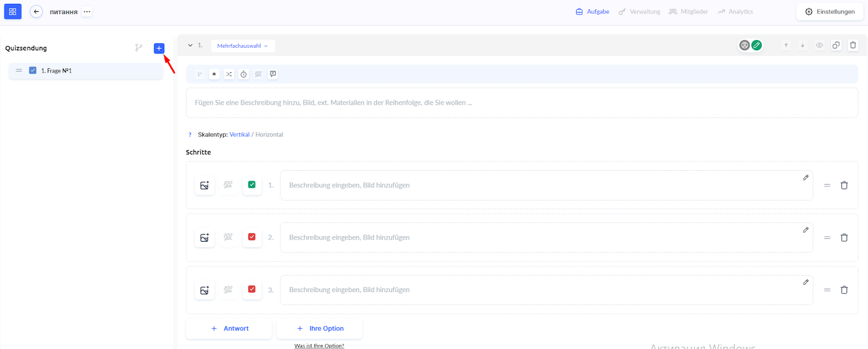Click the comment icon in question toolbar
This screenshot has height=349, width=868.
pos(273,74)
